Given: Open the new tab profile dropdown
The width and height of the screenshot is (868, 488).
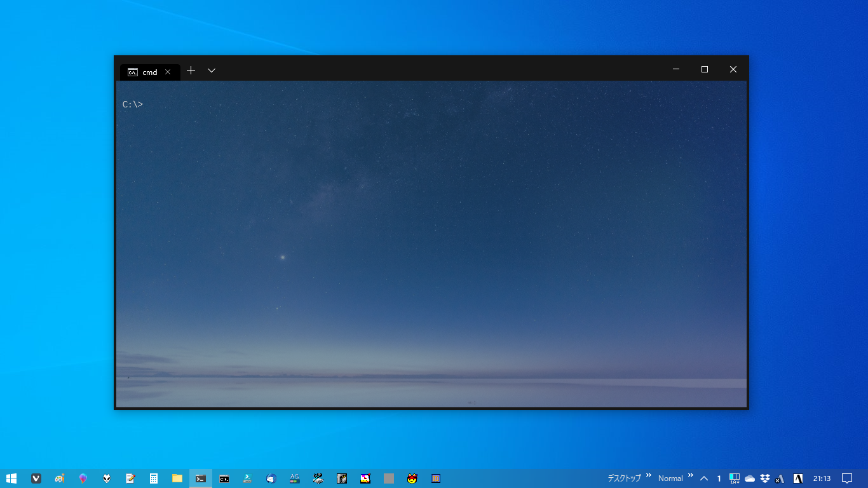Looking at the screenshot, I should (x=212, y=71).
